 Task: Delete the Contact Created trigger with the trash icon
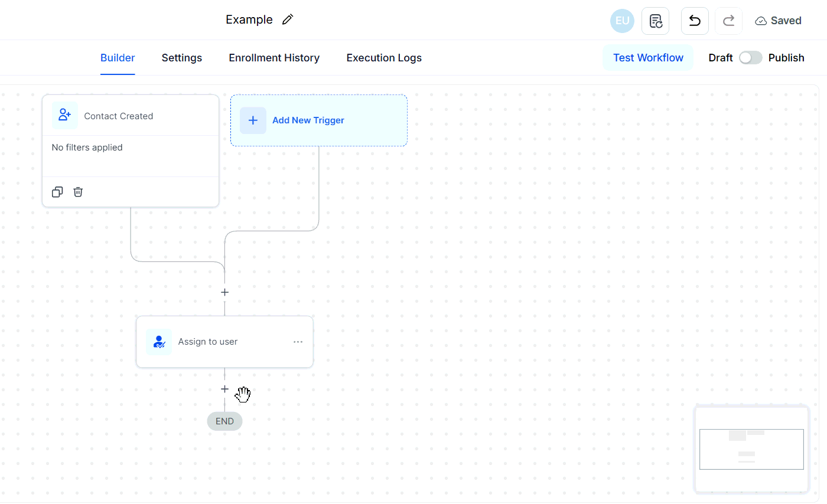78,192
